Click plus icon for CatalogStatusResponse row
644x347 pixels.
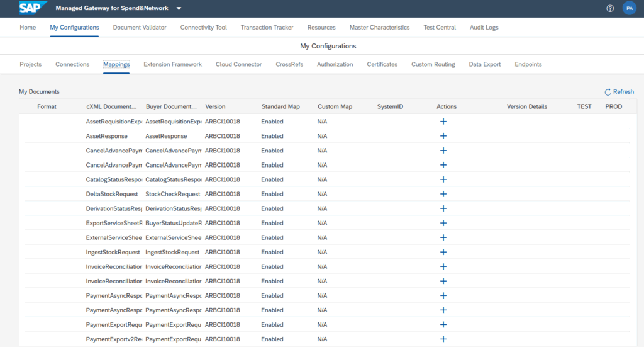point(443,179)
